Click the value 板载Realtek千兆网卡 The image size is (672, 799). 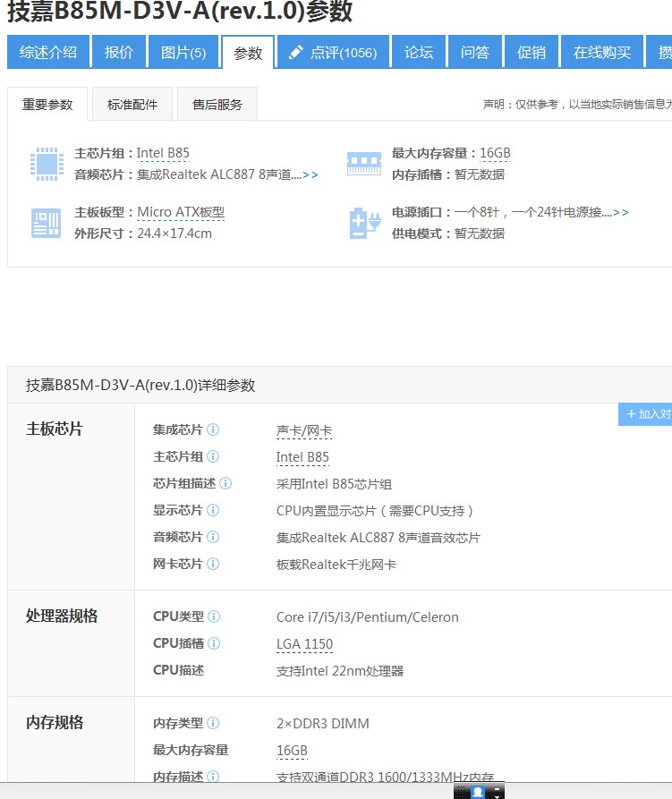(336, 565)
